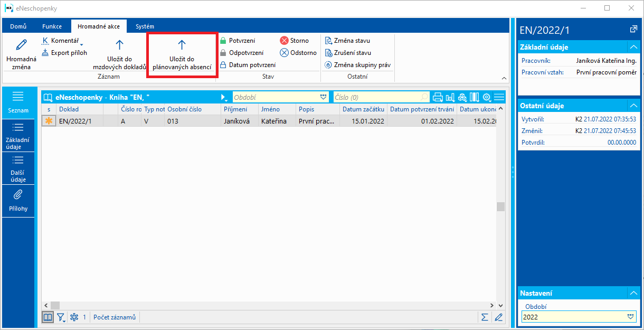Click Uložit do mzdových dokladů

pos(119,54)
